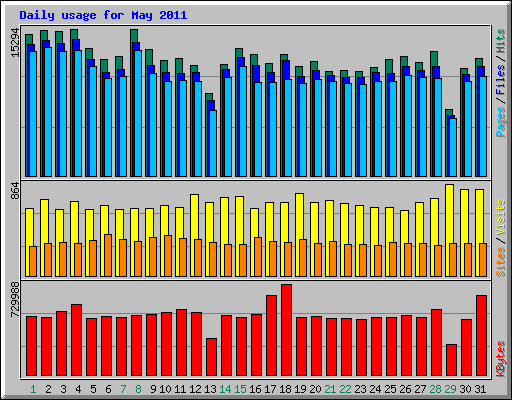Click day 18 on the x-axis
The image size is (512, 400).
[285, 389]
